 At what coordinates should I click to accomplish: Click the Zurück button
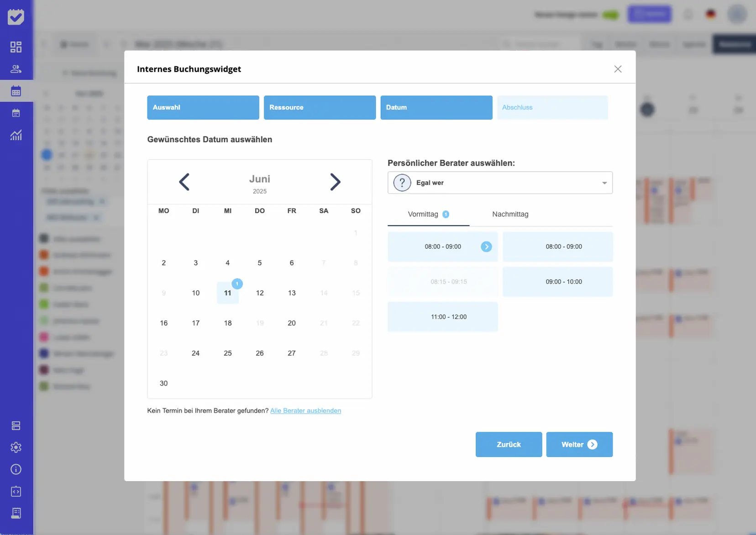click(x=509, y=445)
